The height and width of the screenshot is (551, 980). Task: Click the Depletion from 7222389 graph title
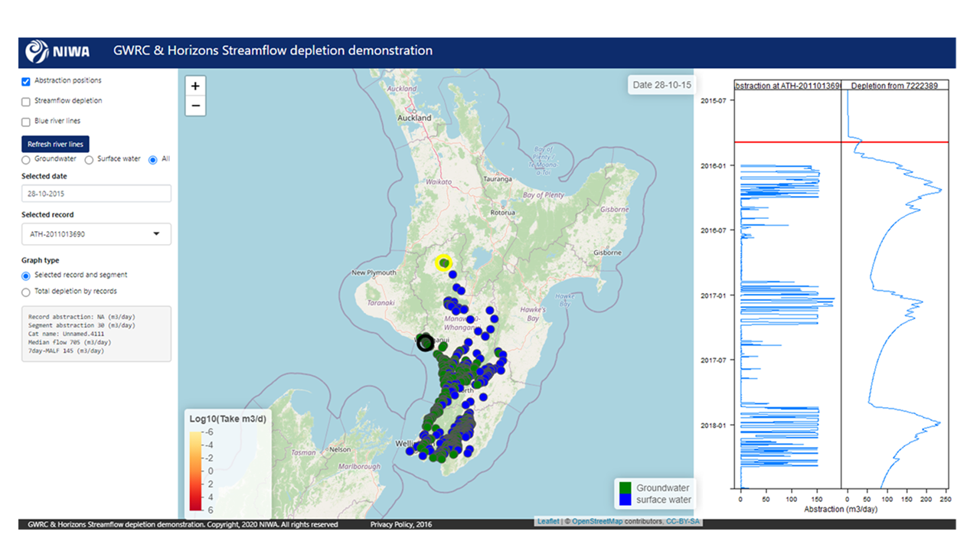pyautogui.click(x=895, y=85)
